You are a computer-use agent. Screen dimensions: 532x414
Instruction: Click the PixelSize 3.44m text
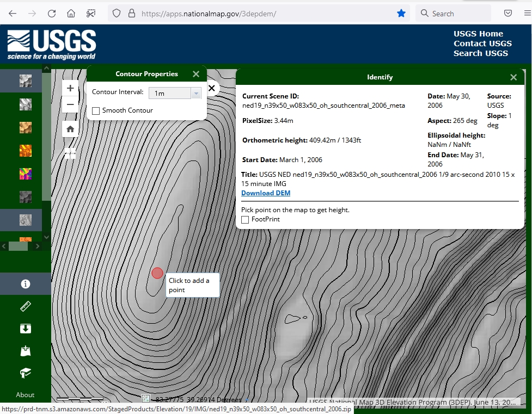point(268,121)
